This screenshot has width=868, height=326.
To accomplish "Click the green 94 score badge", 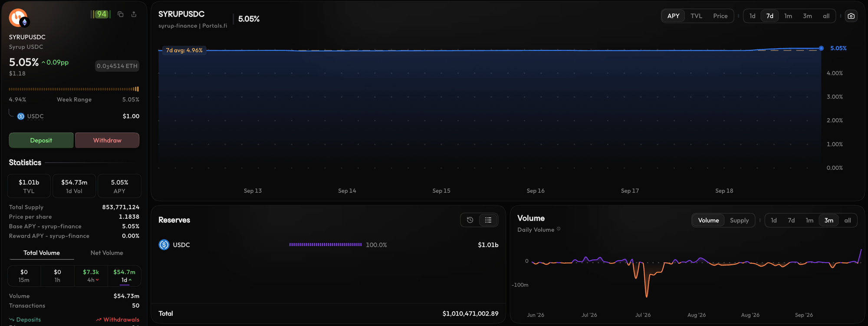I will 101,14.
